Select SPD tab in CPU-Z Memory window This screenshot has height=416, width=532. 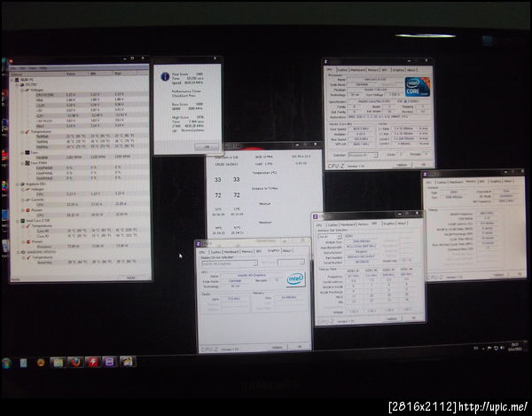481,182
